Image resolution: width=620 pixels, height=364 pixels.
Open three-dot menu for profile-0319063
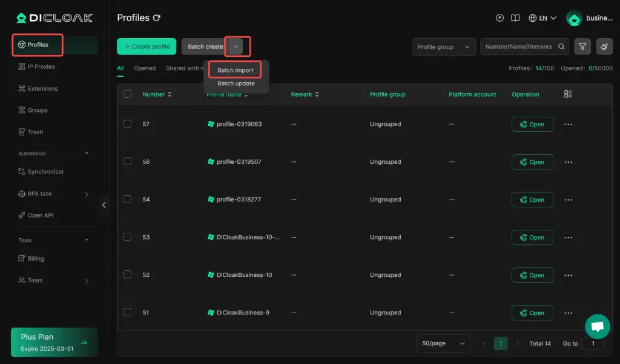click(x=568, y=125)
